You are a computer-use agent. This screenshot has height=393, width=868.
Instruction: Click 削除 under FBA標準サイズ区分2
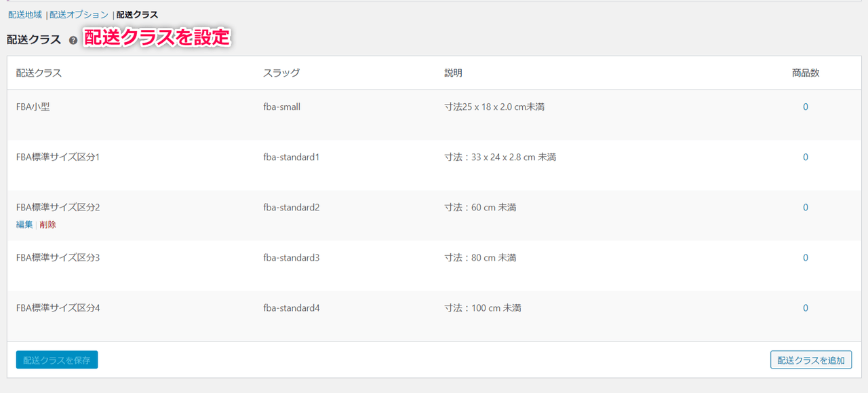click(47, 225)
